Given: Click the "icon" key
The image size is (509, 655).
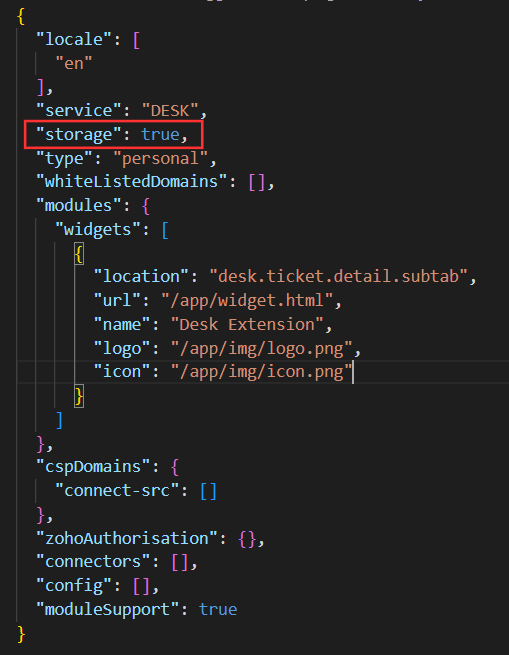Looking at the screenshot, I should pos(122,371).
